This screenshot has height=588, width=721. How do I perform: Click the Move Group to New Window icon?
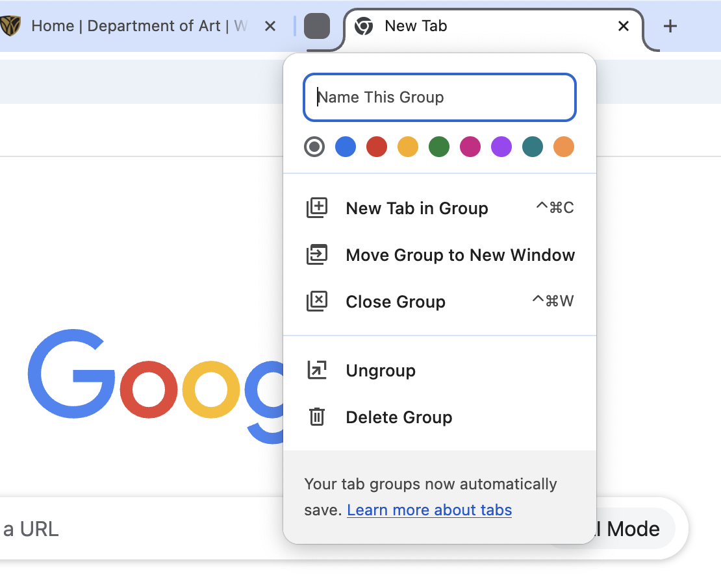(317, 254)
